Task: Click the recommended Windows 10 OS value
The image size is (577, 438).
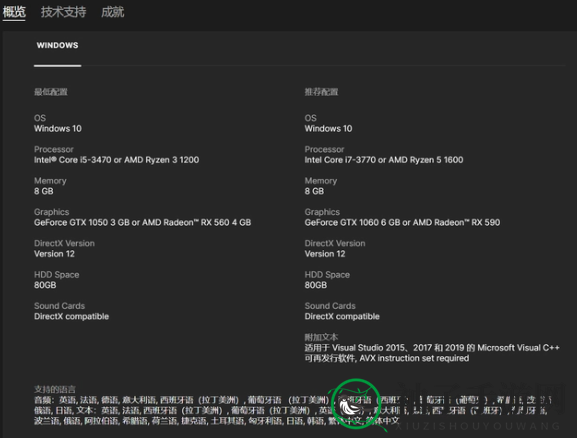Action: [x=328, y=128]
